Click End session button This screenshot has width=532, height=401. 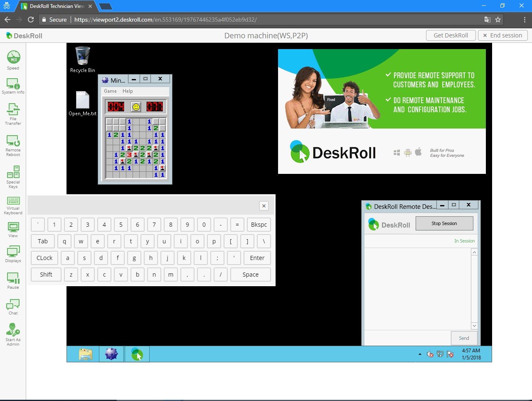(x=502, y=35)
